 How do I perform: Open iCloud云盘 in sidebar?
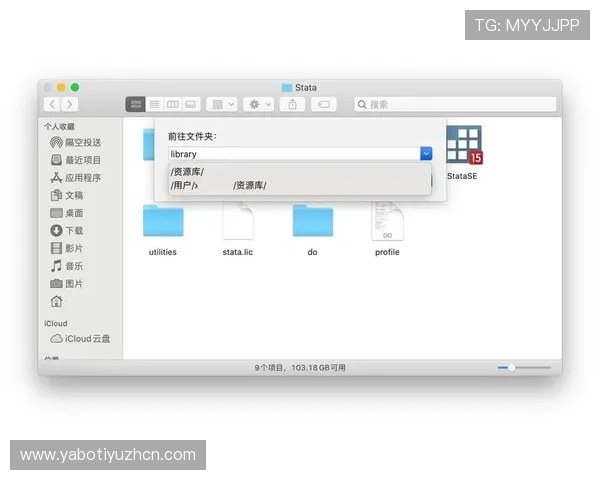click(x=80, y=339)
